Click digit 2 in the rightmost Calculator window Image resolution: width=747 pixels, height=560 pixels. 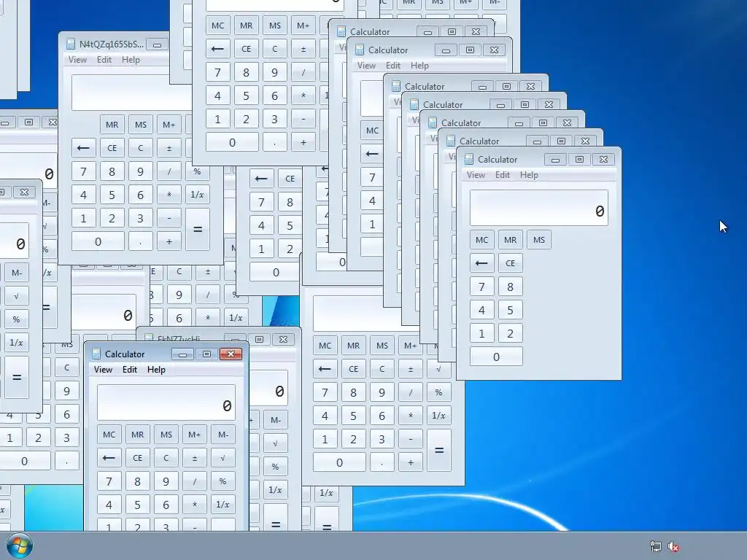(510, 333)
